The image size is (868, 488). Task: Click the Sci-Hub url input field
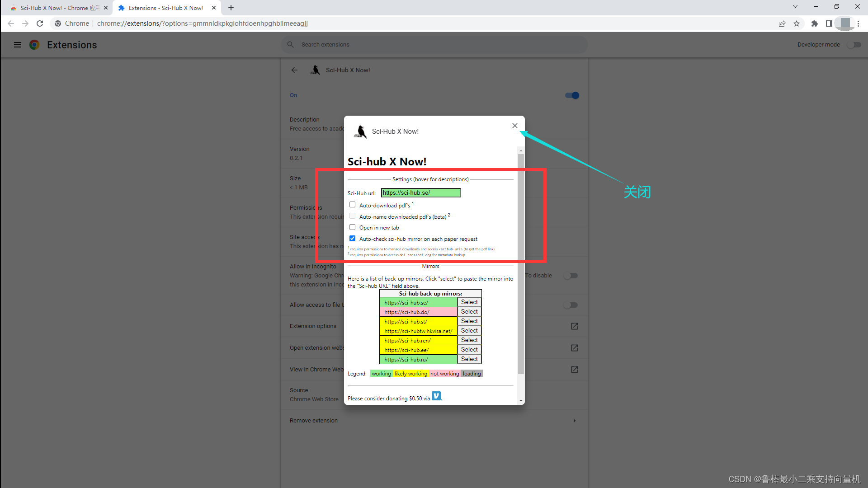(x=420, y=193)
